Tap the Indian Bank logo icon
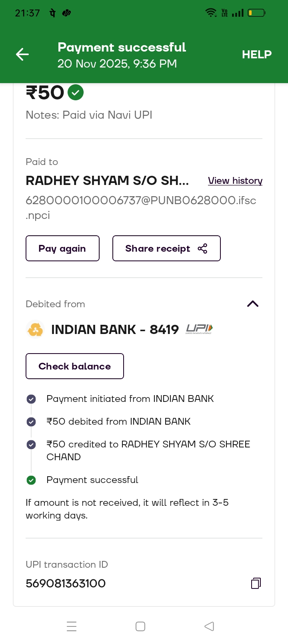288x644 pixels. [35, 330]
